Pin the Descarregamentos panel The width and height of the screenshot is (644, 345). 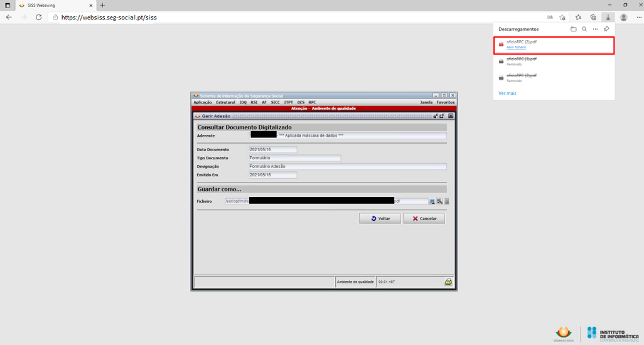[606, 29]
